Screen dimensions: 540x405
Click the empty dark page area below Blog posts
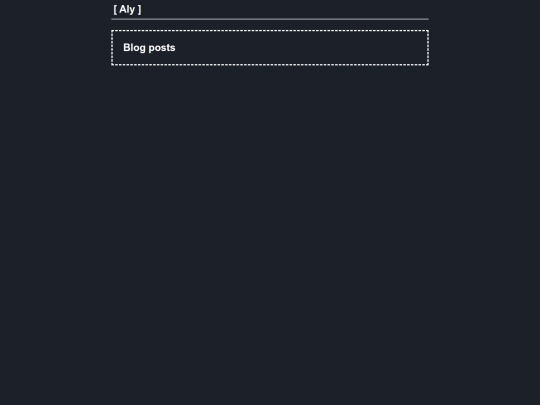tap(270, 234)
